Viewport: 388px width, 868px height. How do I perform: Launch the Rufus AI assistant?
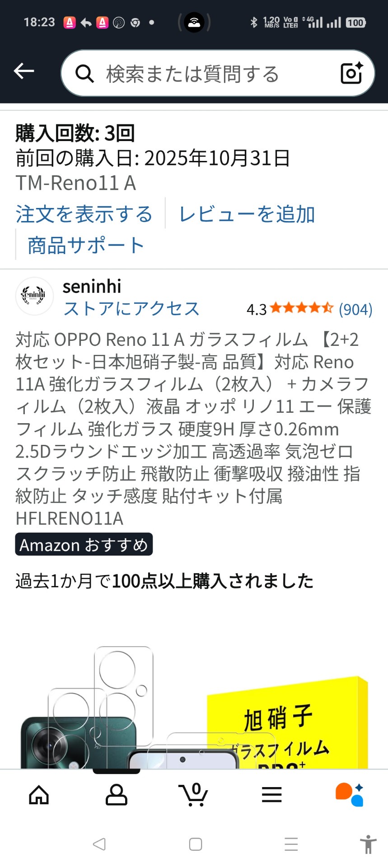349,795
